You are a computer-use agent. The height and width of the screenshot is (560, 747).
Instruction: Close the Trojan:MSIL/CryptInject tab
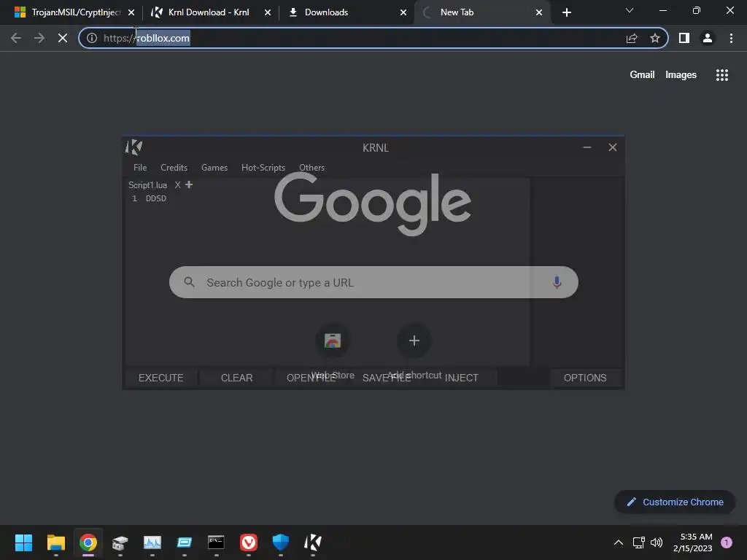(x=131, y=12)
